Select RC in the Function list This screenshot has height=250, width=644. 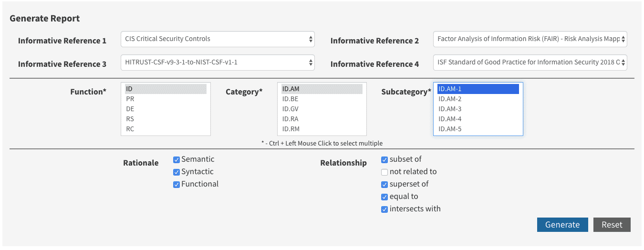coord(166,129)
